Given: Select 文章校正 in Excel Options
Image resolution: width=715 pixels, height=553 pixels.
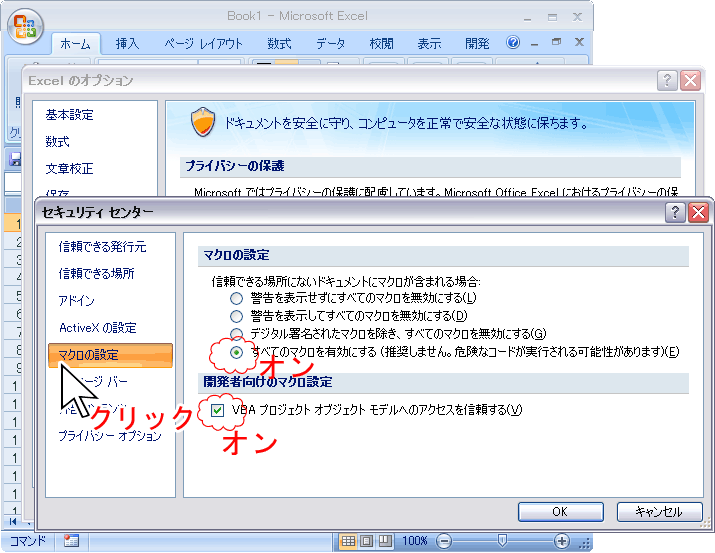Looking at the screenshot, I should coord(69,168).
